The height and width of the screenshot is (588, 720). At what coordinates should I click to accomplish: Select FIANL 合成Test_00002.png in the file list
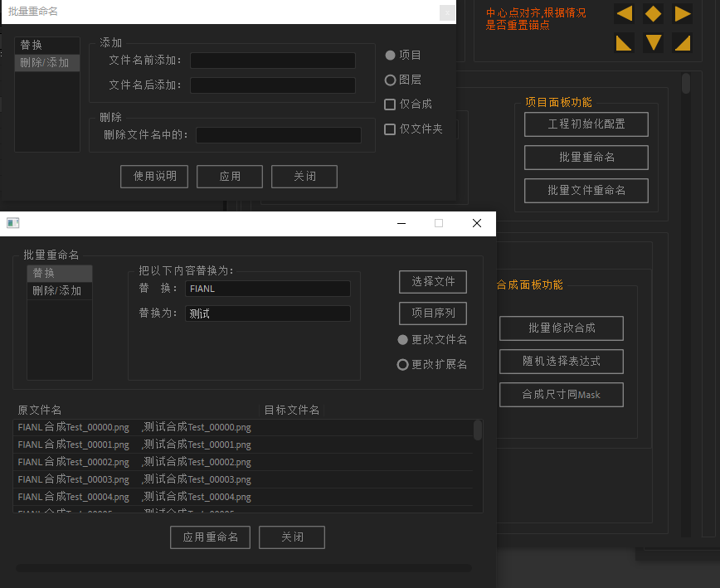coord(74,462)
